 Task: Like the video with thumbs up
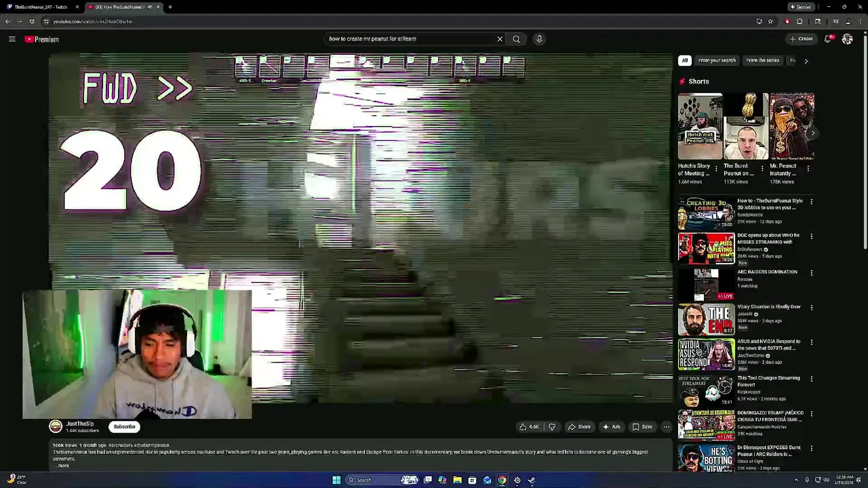click(529, 427)
